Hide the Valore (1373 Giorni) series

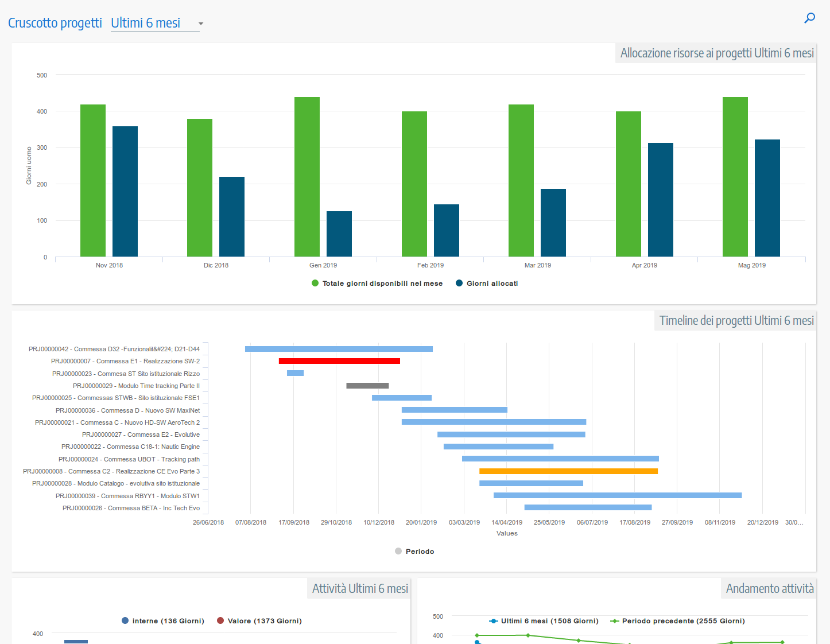coord(259,621)
